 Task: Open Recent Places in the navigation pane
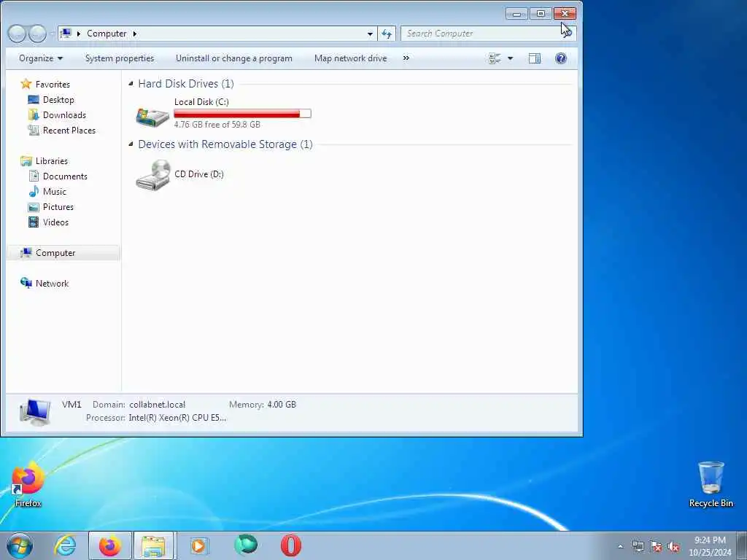(x=69, y=130)
